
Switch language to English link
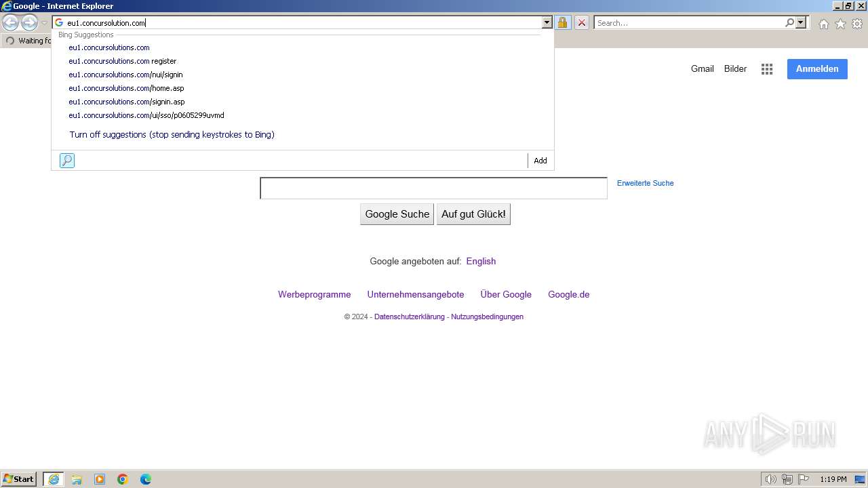tap(481, 261)
